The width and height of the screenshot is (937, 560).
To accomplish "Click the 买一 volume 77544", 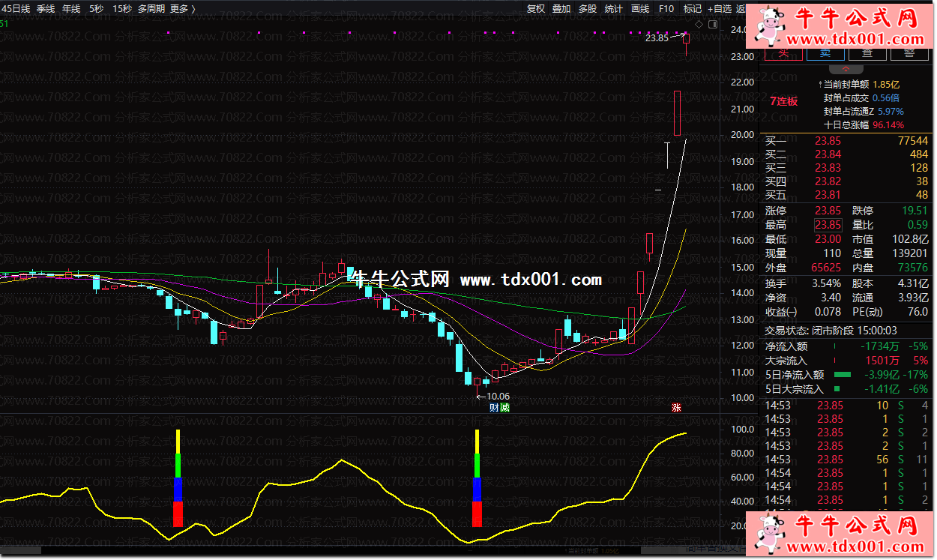I will [x=912, y=141].
